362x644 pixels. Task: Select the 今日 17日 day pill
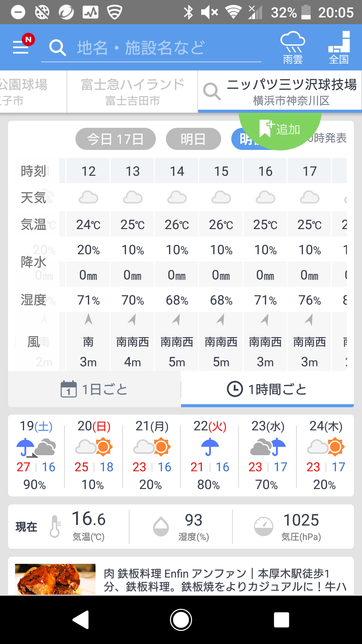(x=115, y=139)
